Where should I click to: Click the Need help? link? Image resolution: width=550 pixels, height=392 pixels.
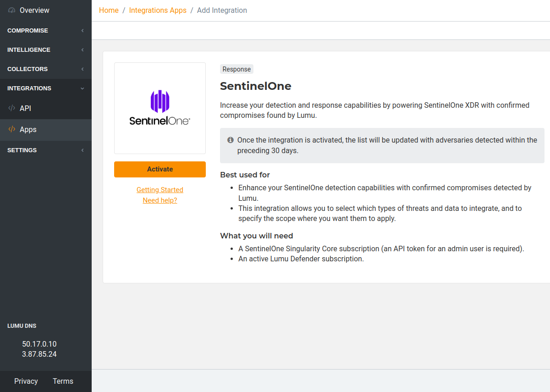[159, 200]
